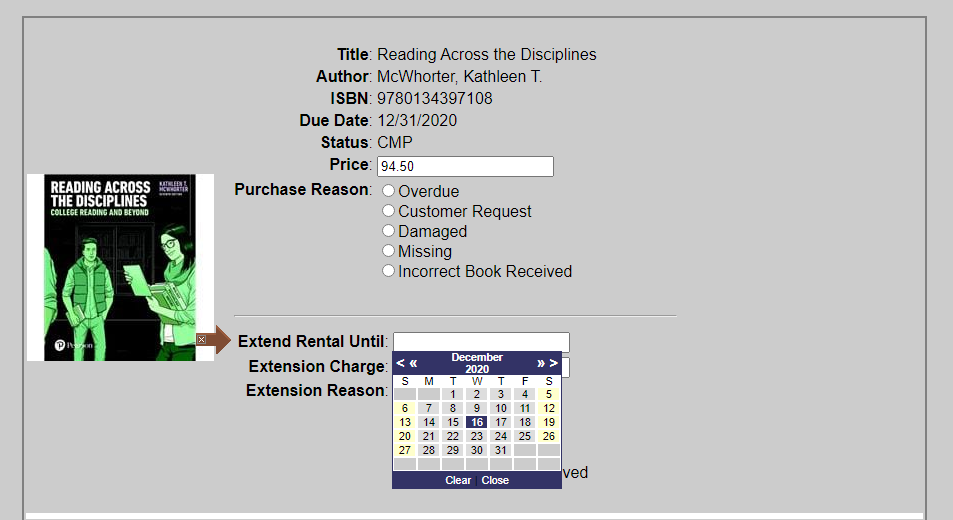This screenshot has width=953, height=520.
Task: Click the Price input field
Action: coord(466,166)
